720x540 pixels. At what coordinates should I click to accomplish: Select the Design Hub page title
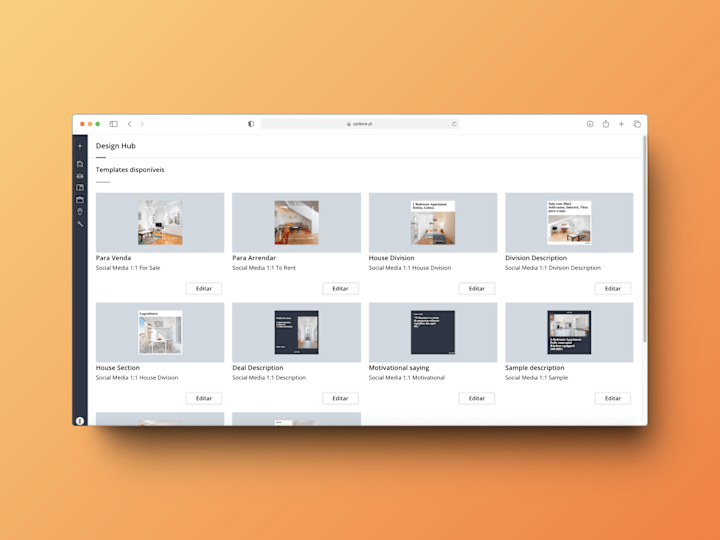coord(116,146)
